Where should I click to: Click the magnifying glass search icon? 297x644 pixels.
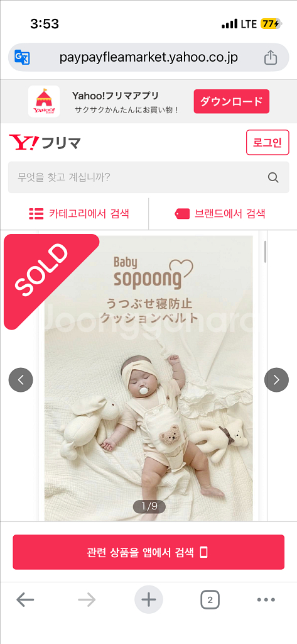[x=273, y=177]
